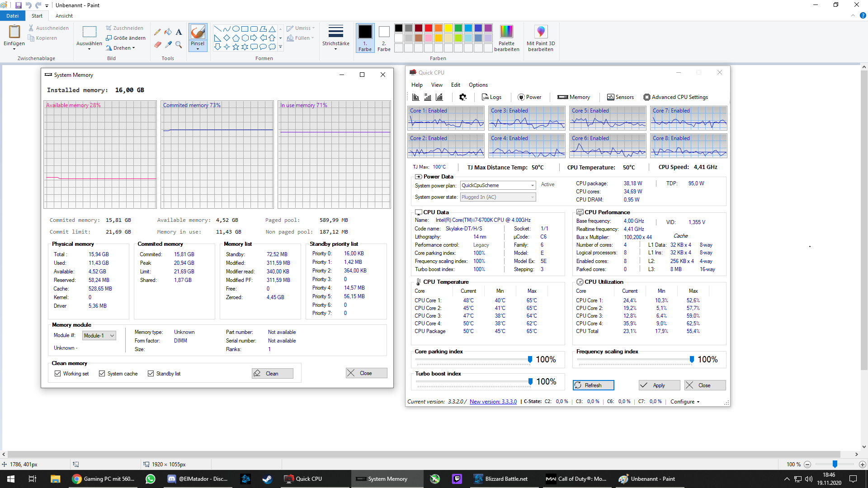
Task: Choose the Line shape
Action: click(x=217, y=29)
